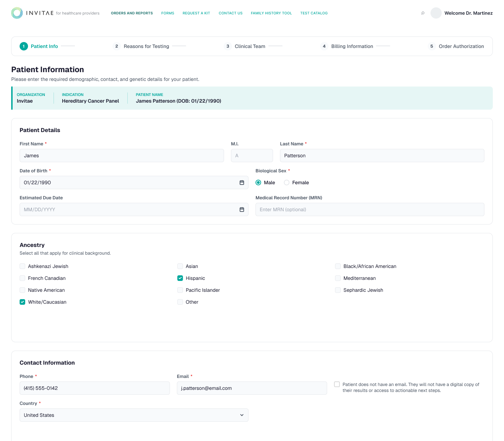504x441 pixels.
Task: Check the Mediterranean ancestry option
Action: (x=338, y=278)
